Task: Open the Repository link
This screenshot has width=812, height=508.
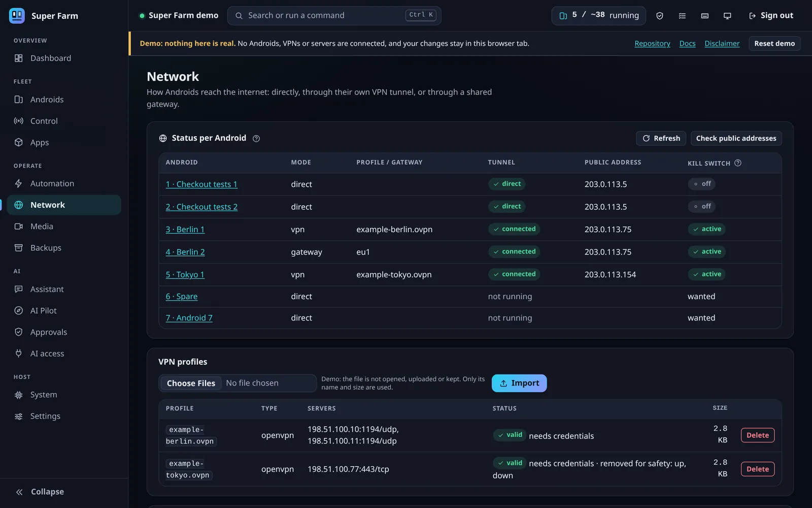Action: 652,44
